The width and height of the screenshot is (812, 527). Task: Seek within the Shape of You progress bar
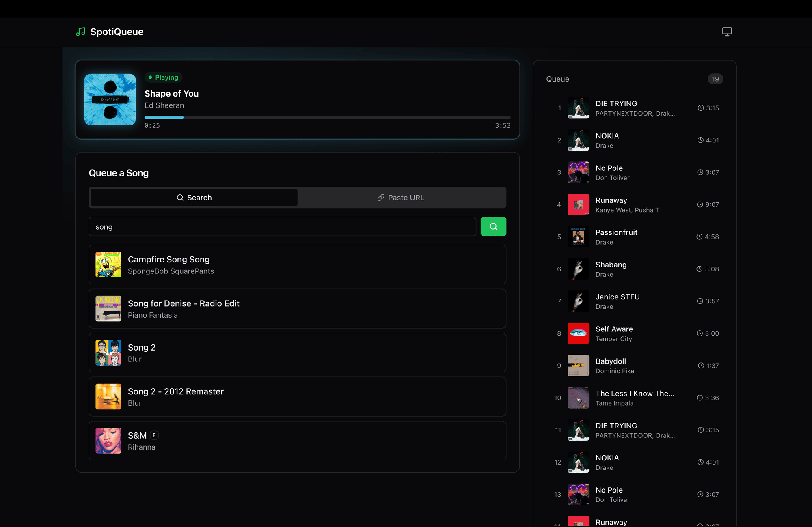point(327,118)
